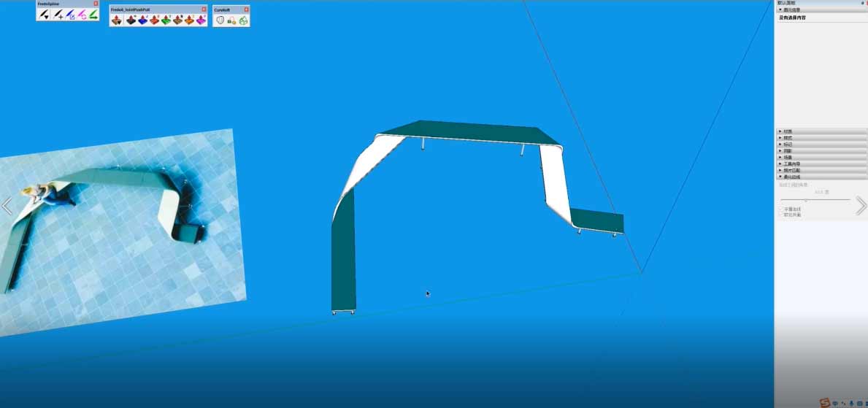Click the soften edges angle slider

[x=806, y=200]
